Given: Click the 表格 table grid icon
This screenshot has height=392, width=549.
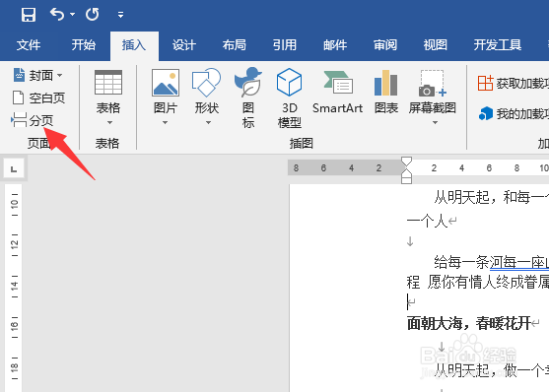Looking at the screenshot, I should pyautogui.click(x=108, y=83).
